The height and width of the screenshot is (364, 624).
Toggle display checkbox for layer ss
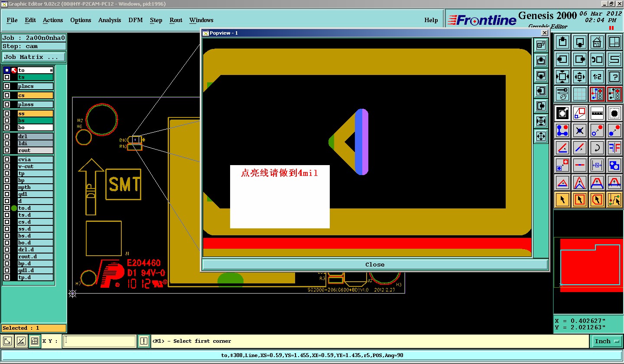[7, 114]
